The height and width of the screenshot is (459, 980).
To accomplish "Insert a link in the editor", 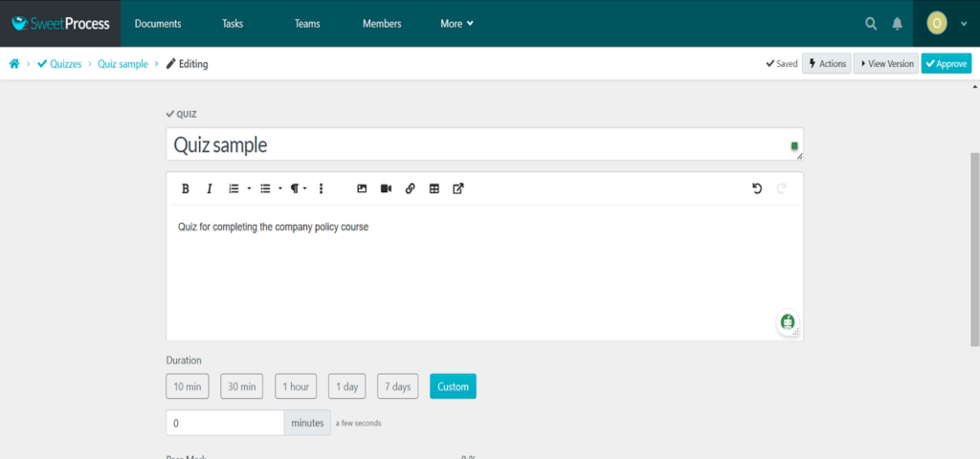I will point(410,189).
